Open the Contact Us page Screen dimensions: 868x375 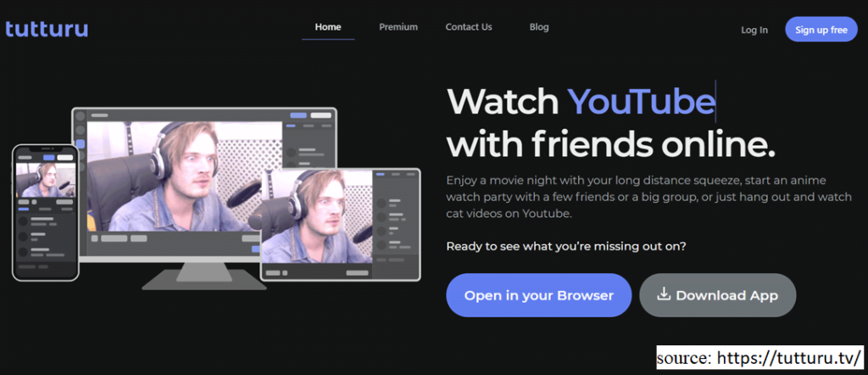(x=468, y=26)
